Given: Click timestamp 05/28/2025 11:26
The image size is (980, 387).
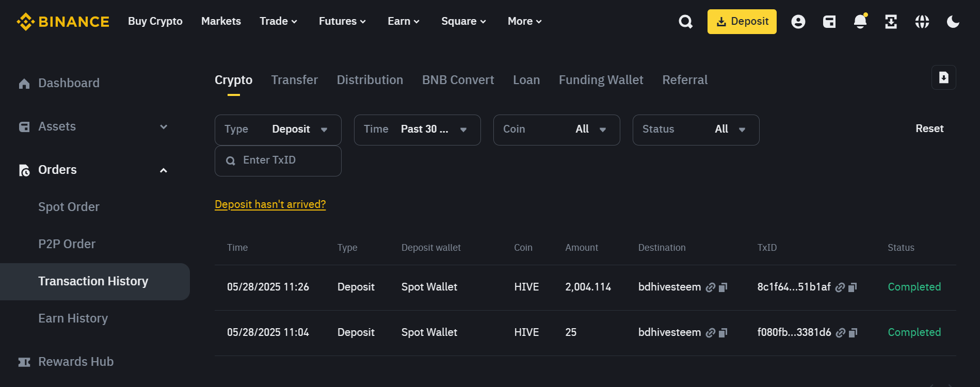Looking at the screenshot, I should [x=268, y=287].
